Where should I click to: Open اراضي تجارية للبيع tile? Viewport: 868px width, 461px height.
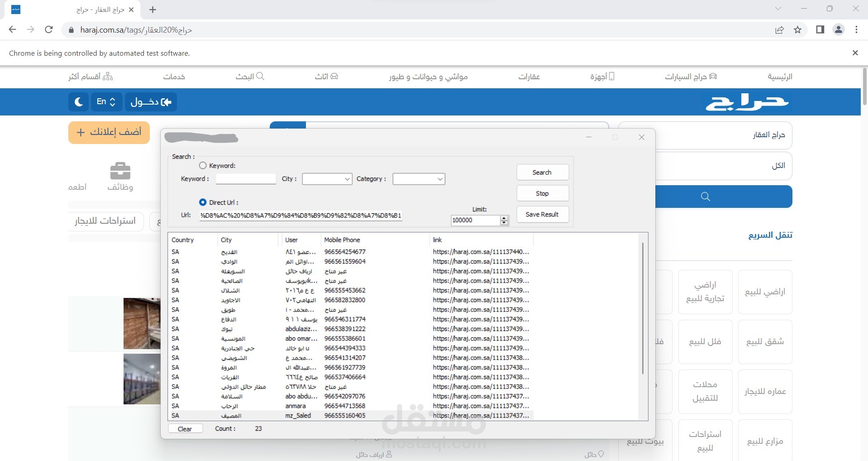tap(705, 292)
